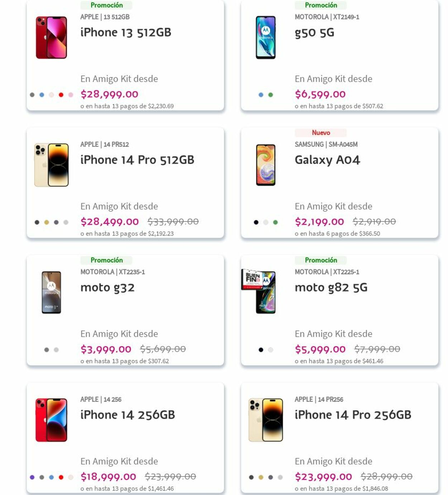
Task: Select gold color dot for iPhone 14 Pro 512GB
Action: [x=47, y=222]
